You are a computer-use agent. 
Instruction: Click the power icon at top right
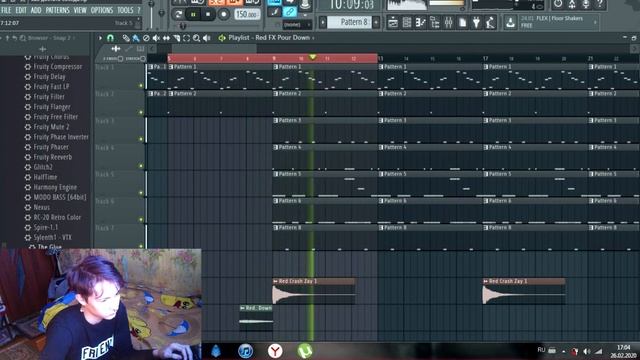[x=558, y=4]
